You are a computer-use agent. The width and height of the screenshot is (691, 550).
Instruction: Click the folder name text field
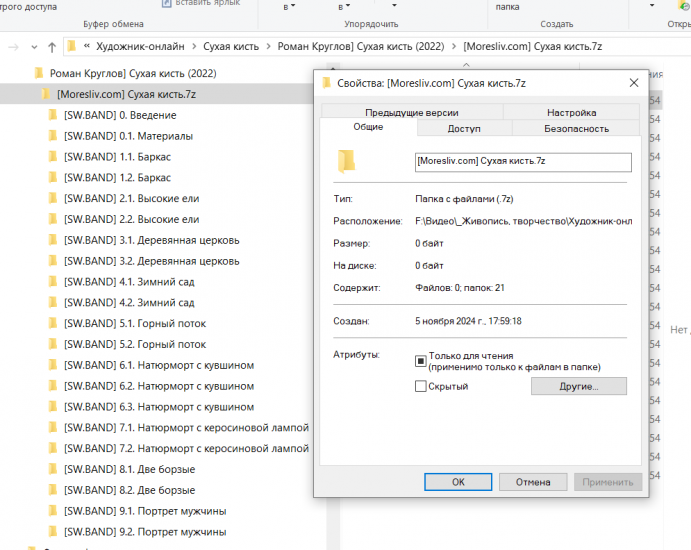pyautogui.click(x=522, y=161)
